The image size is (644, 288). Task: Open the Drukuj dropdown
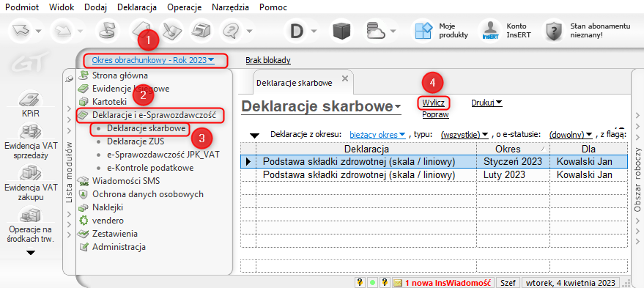486,102
